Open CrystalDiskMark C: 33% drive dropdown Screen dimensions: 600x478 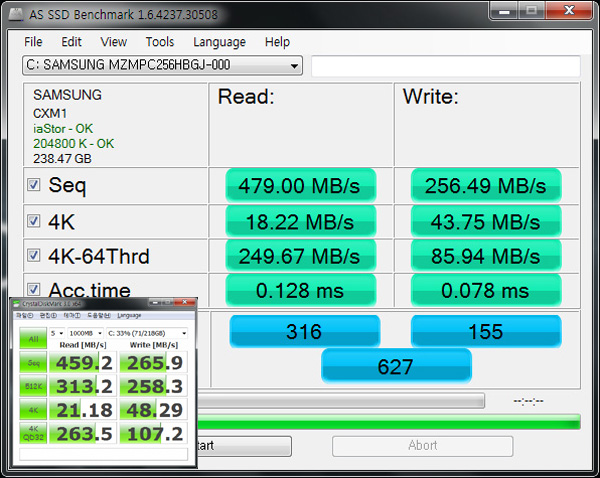(x=147, y=333)
